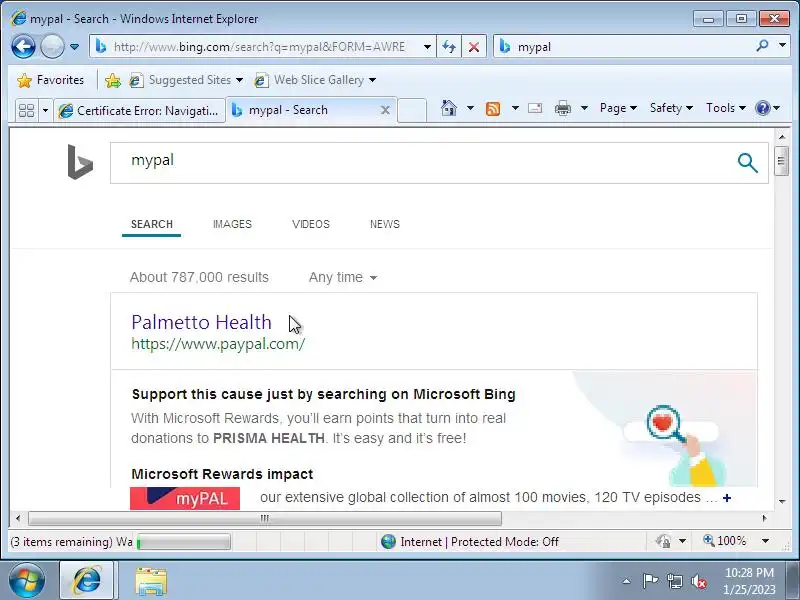Click the Forward navigation button
Image resolution: width=800 pixels, height=600 pixels.
pyautogui.click(x=52, y=47)
